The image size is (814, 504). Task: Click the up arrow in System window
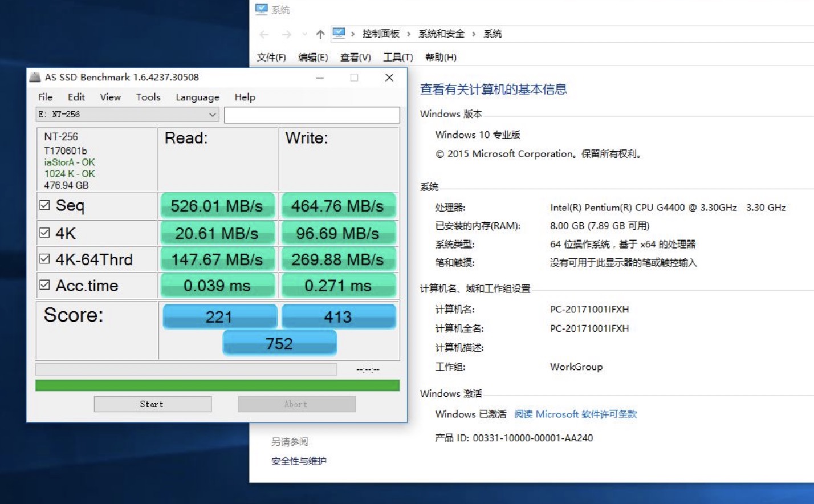coord(320,34)
